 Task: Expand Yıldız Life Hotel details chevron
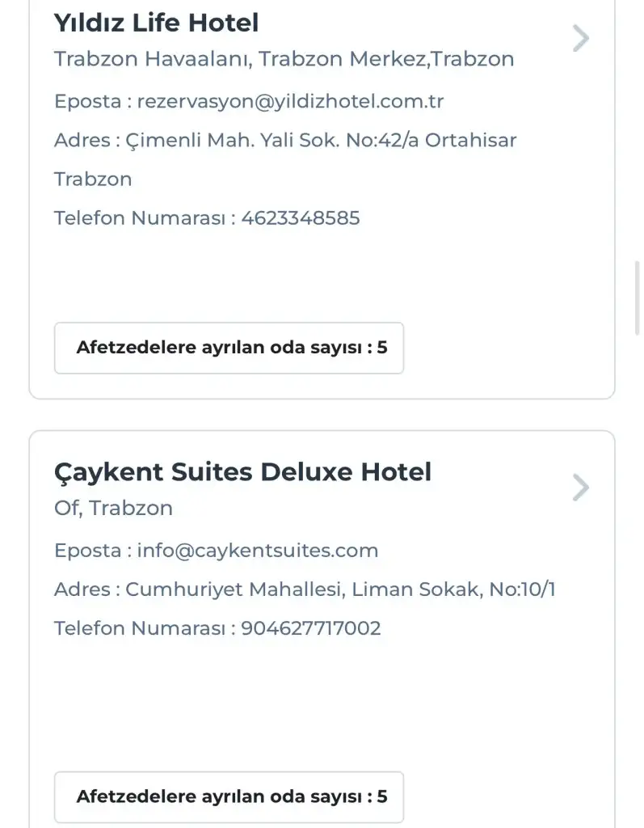click(x=580, y=38)
